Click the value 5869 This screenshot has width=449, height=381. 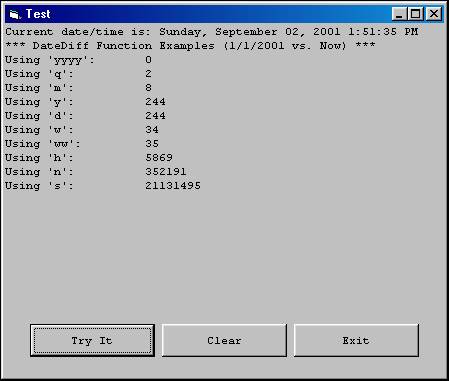point(159,158)
